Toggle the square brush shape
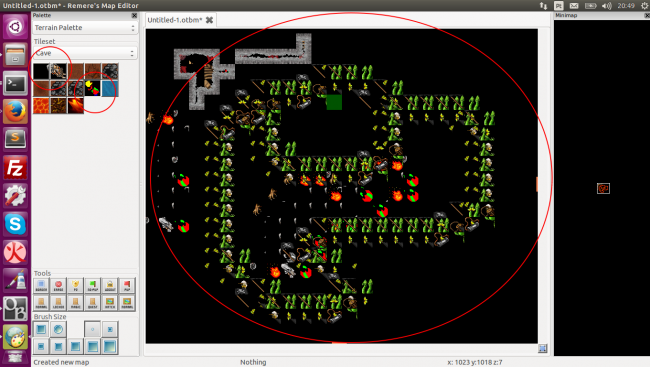The width and height of the screenshot is (650, 367). (41, 329)
